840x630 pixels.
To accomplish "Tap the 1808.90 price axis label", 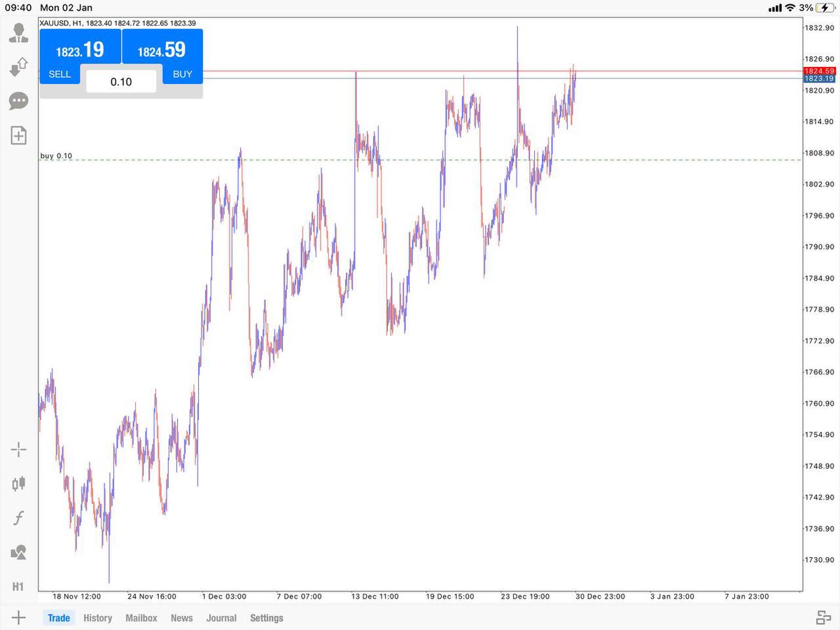I will 819,153.
